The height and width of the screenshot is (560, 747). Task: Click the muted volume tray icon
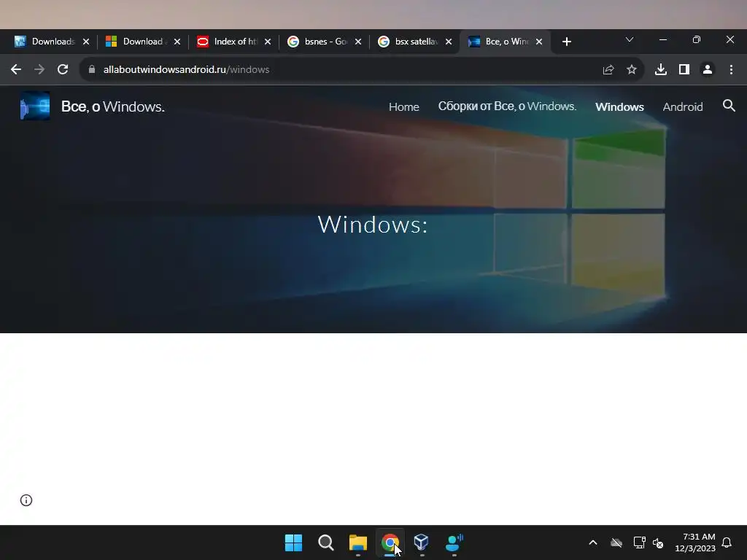click(x=658, y=542)
